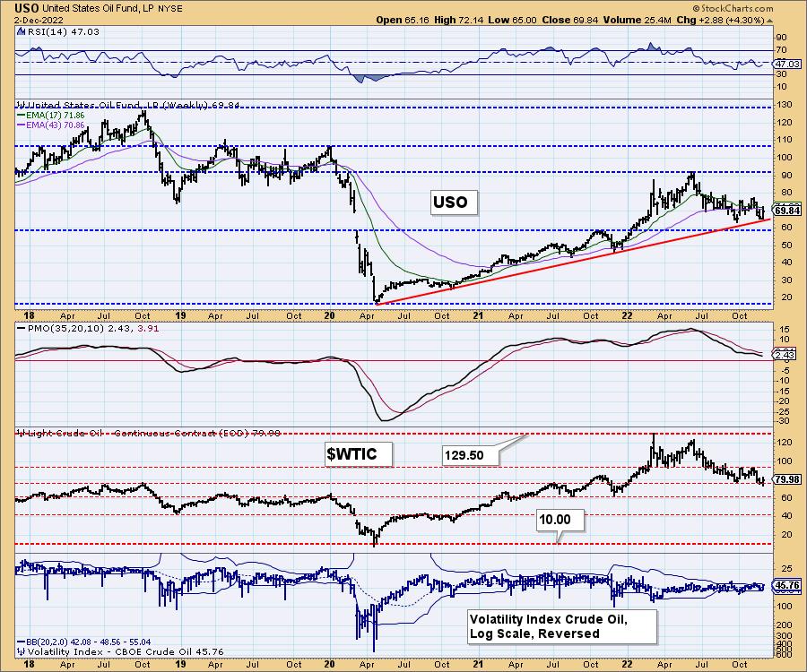Image resolution: width=807 pixels, height=672 pixels.
Task: Click the 'Volatility Index Crude Oil, Log Scale, Reversed' note
Action: pos(562,626)
